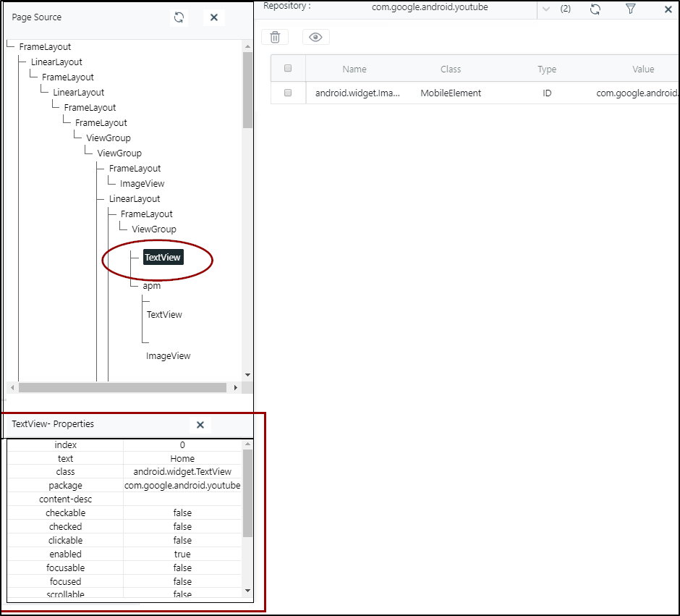This screenshot has height=616, width=680.
Task: Close the TextView Properties panel
Action: (200, 425)
